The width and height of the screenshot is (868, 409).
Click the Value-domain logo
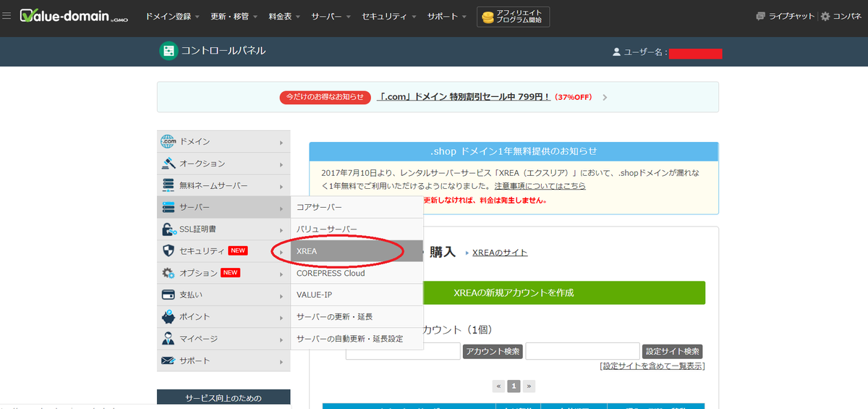tap(73, 16)
